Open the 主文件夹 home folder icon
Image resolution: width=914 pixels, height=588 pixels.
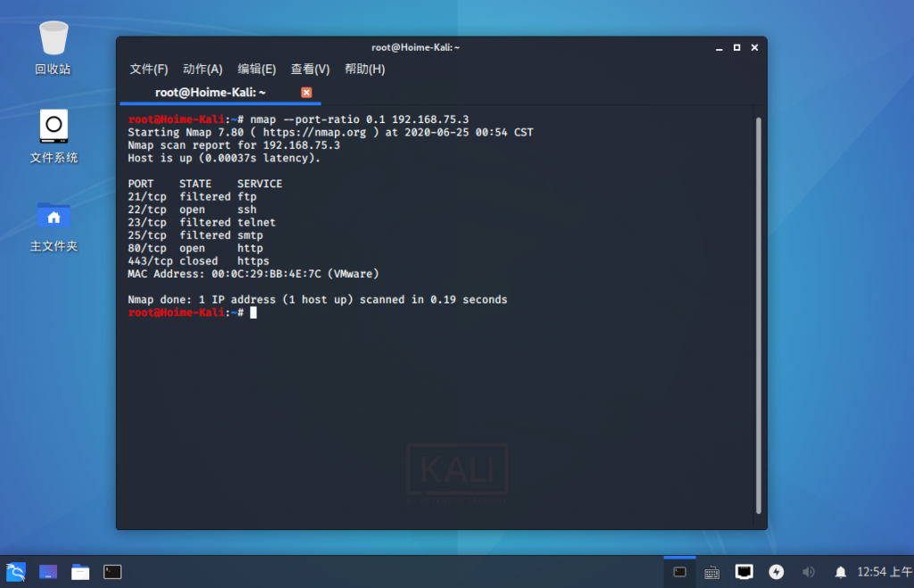(53, 226)
